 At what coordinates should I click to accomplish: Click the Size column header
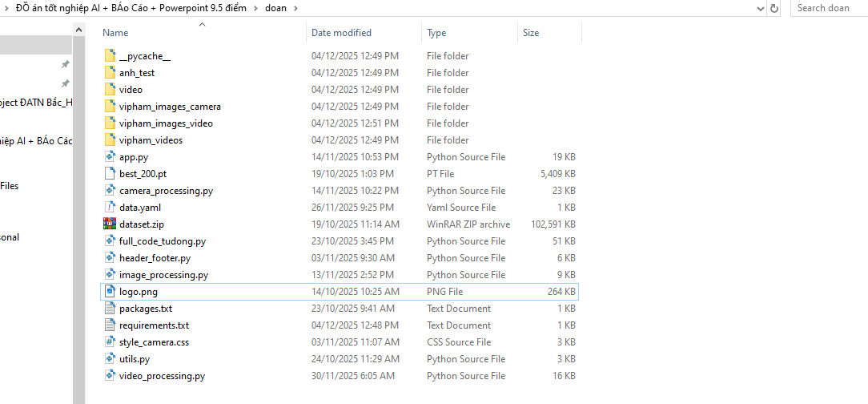pyautogui.click(x=531, y=33)
